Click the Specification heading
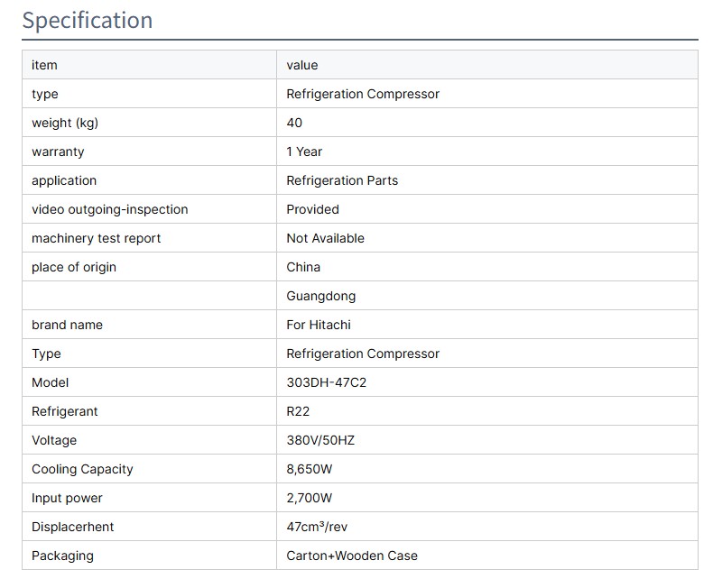Viewport: 713px width, 588px height. [88, 21]
